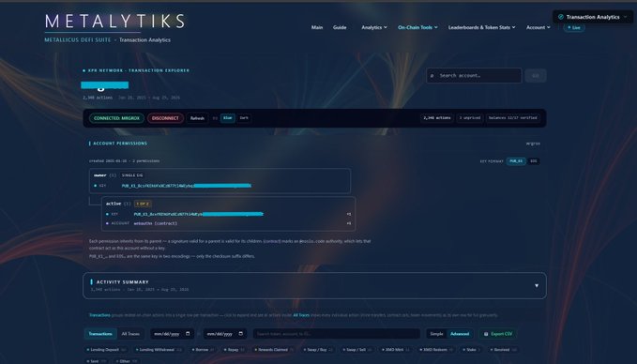Image resolution: width=637 pixels, height=364 pixels.
Task: Open Leaderboards & Token Stats dropdown
Action: point(482,27)
